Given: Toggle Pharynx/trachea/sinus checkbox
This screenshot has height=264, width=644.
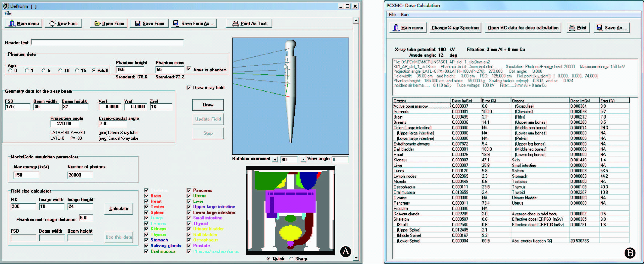Looking at the screenshot, I should (x=189, y=251).
